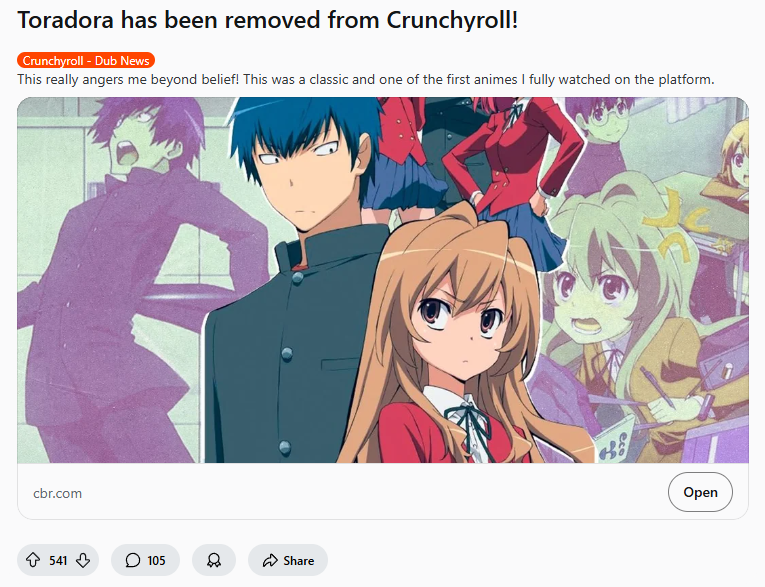Share the post
765x587 pixels.
(x=288, y=560)
